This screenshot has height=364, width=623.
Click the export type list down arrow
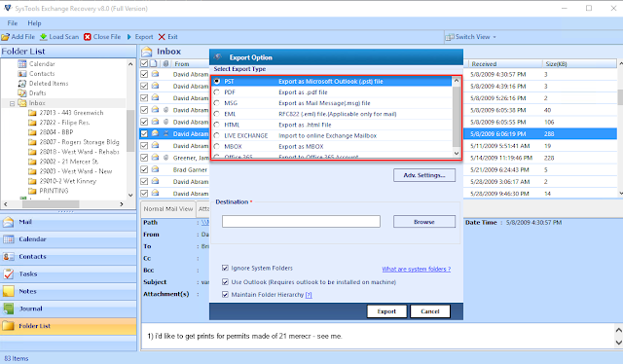457,153
